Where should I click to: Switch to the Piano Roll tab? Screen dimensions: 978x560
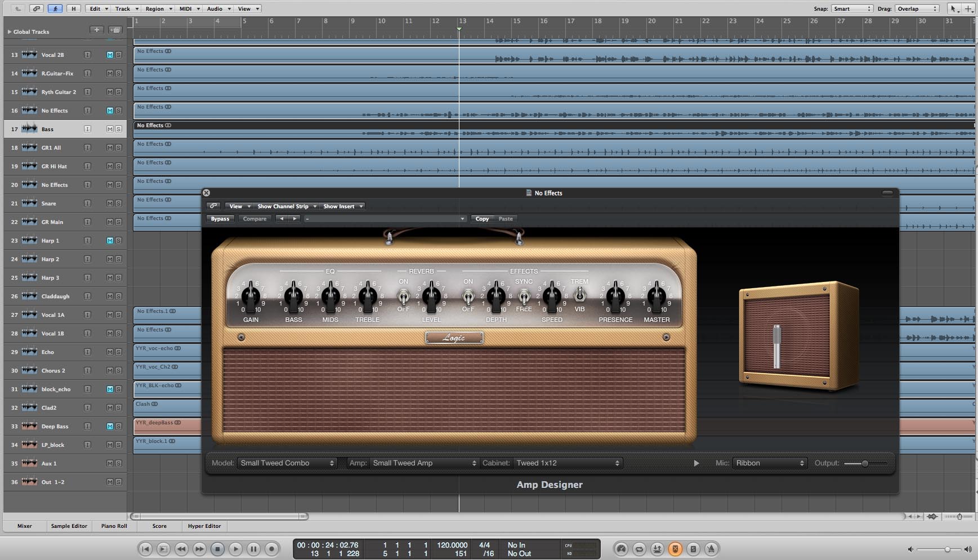point(114,526)
